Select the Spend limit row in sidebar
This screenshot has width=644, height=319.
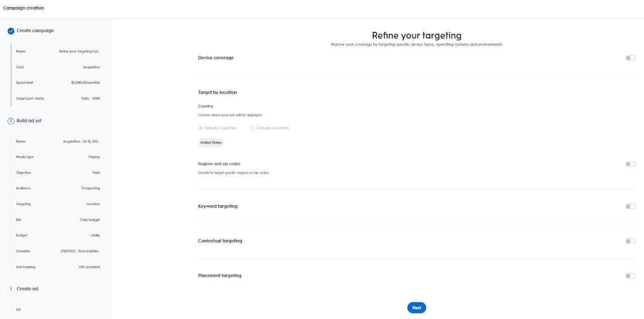coord(58,83)
